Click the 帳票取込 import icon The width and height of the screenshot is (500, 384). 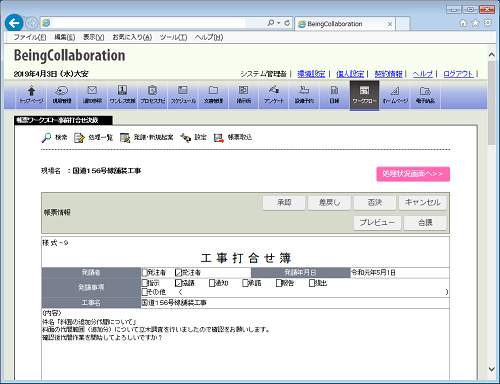point(219,138)
